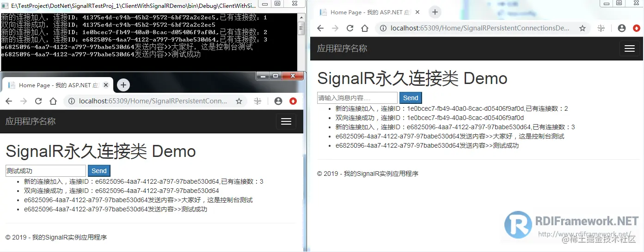Select Home Page tab in right browser
The image size is (644, 252).
pos(370,12)
